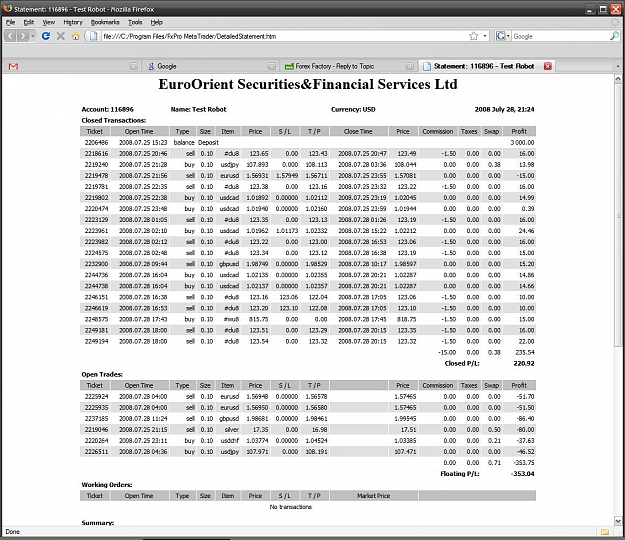Click ticket 2225924 in Open Trades
This screenshot has width=625, height=540.
(96, 397)
